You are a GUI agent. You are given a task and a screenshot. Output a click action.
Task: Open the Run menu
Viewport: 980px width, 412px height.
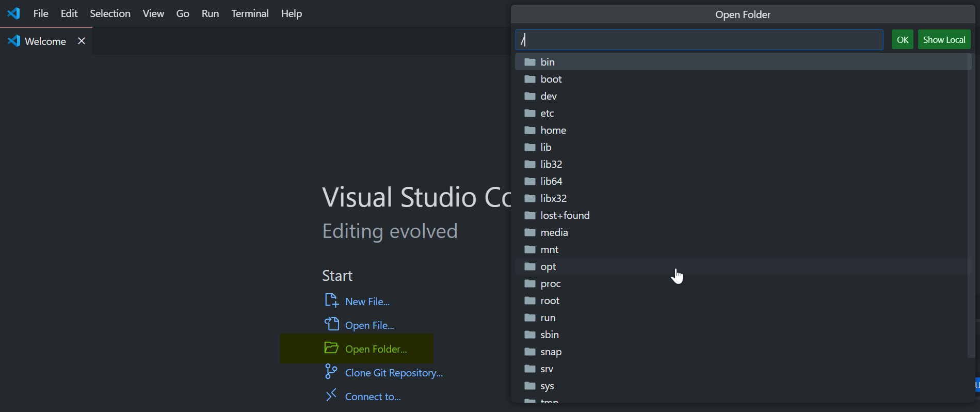point(210,13)
